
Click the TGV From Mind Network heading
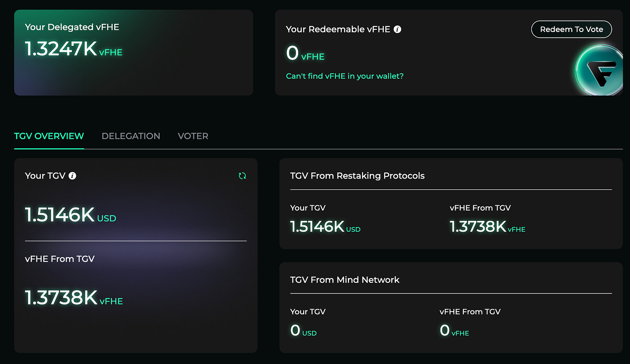click(344, 280)
